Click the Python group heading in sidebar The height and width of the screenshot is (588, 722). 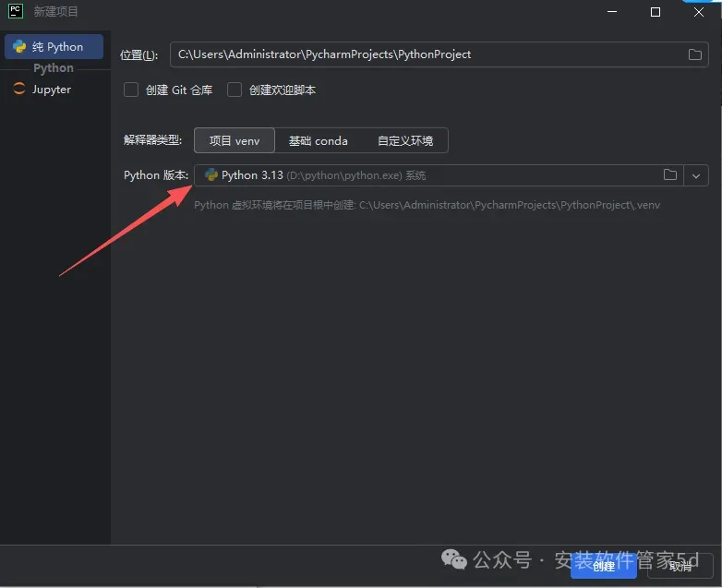pyautogui.click(x=54, y=68)
